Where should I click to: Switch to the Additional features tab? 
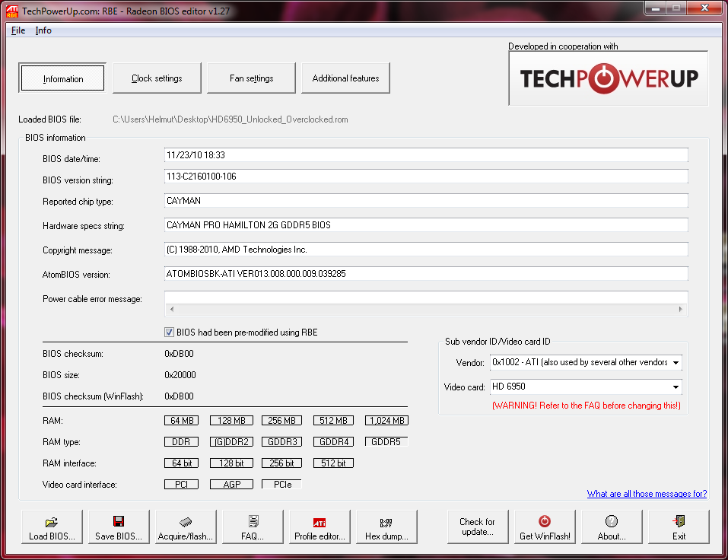pos(345,78)
